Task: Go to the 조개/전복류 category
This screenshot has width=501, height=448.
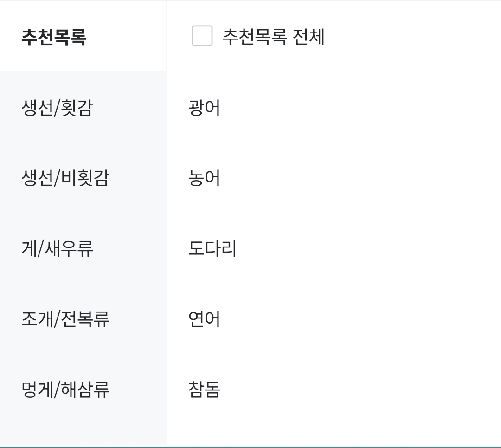Action: pos(83,319)
